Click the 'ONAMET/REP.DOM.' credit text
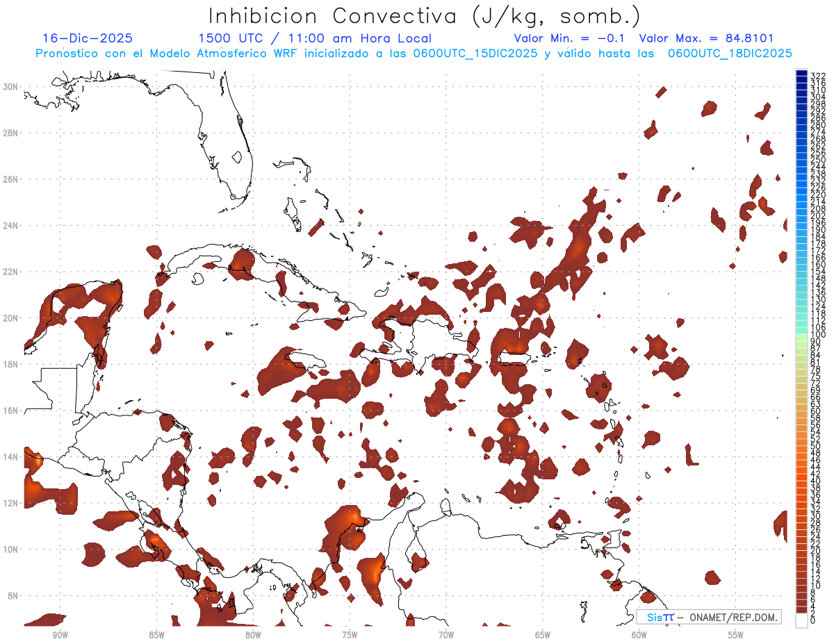Screen dimensions: 834x644 tap(733, 617)
